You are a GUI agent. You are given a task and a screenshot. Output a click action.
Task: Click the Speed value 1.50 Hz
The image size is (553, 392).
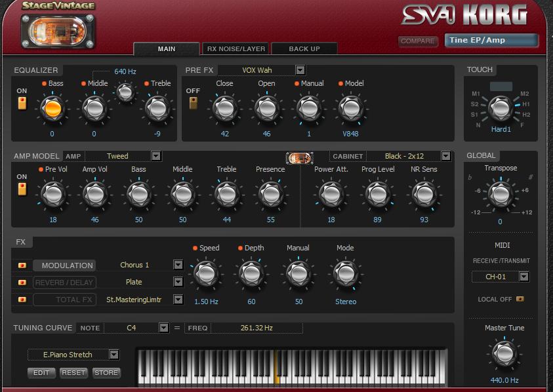(x=207, y=302)
